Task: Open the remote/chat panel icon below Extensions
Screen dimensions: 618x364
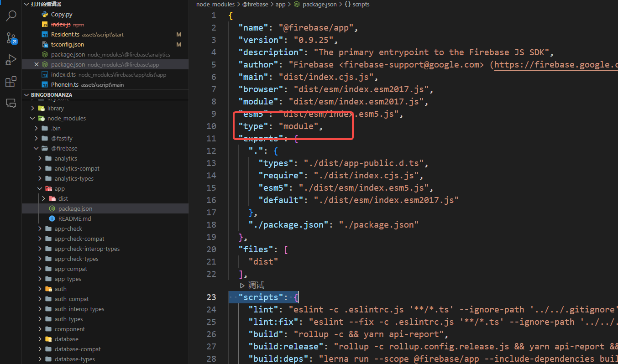Action: pyautogui.click(x=11, y=103)
